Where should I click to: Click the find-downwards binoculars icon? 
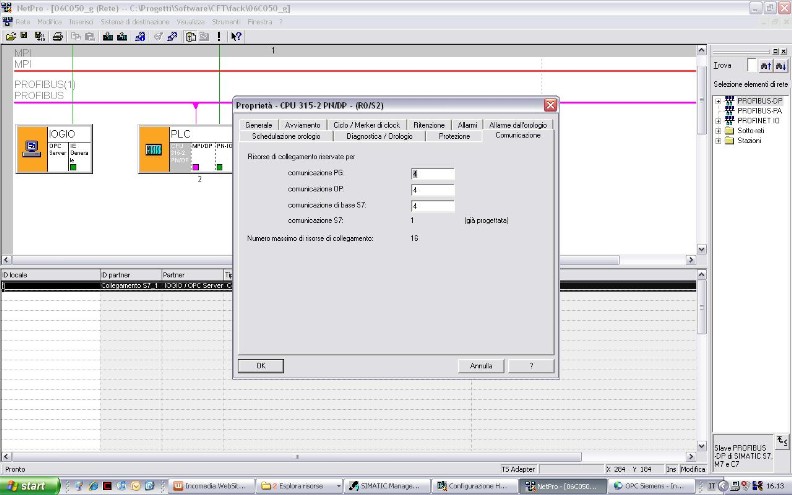point(780,66)
